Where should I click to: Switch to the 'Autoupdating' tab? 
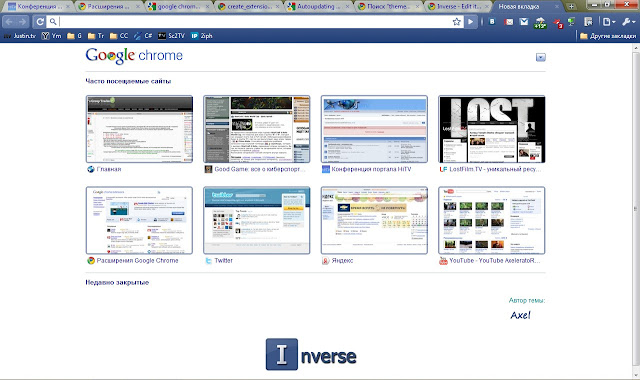click(319, 7)
